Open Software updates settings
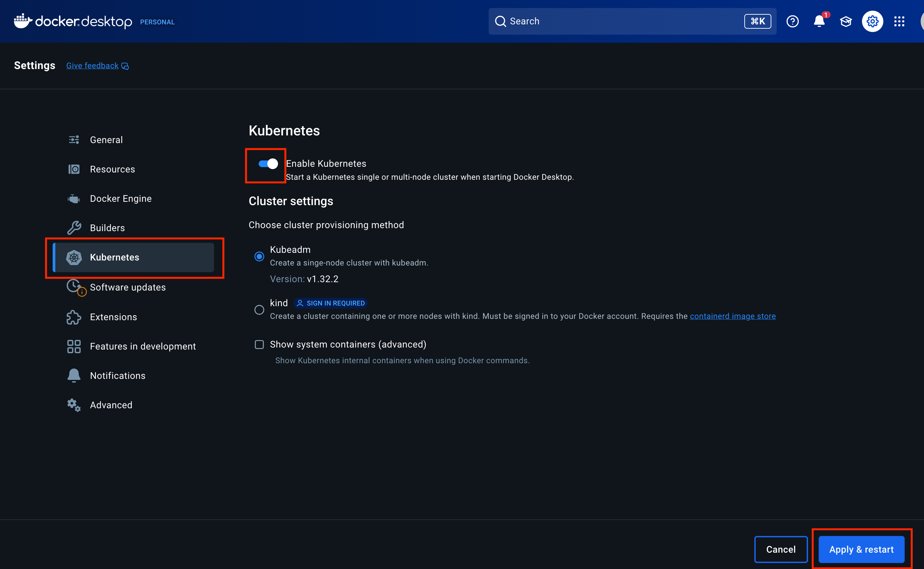This screenshot has height=569, width=924. point(134,288)
